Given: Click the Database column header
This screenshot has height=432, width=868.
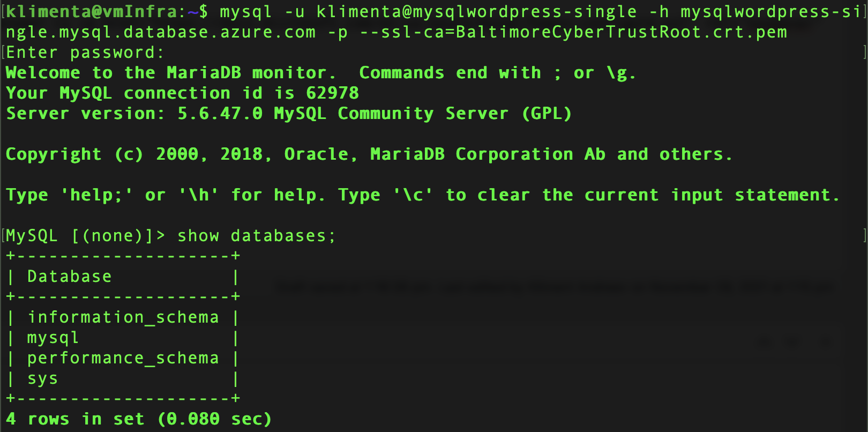Looking at the screenshot, I should (70, 277).
